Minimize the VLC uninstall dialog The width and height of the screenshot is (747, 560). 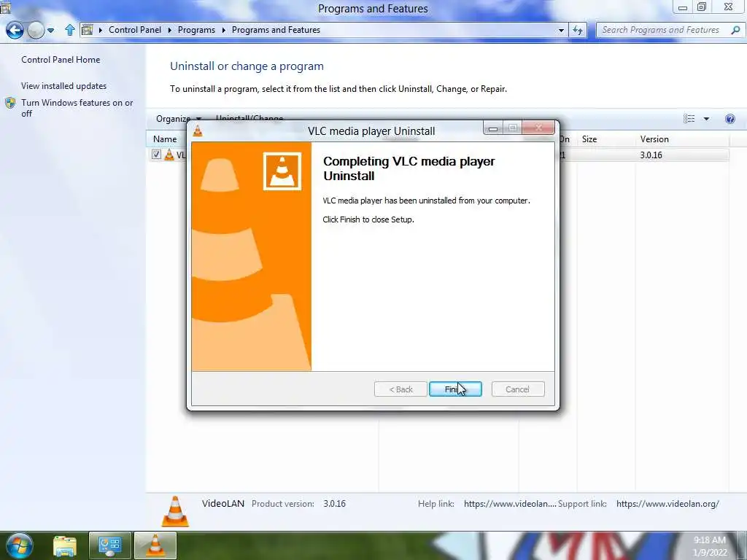tap(493, 128)
